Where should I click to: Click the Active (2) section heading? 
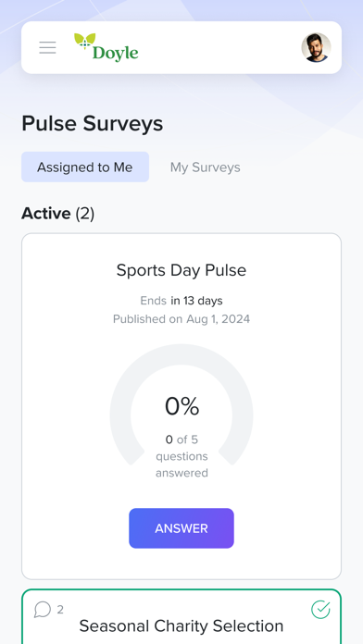[58, 214]
